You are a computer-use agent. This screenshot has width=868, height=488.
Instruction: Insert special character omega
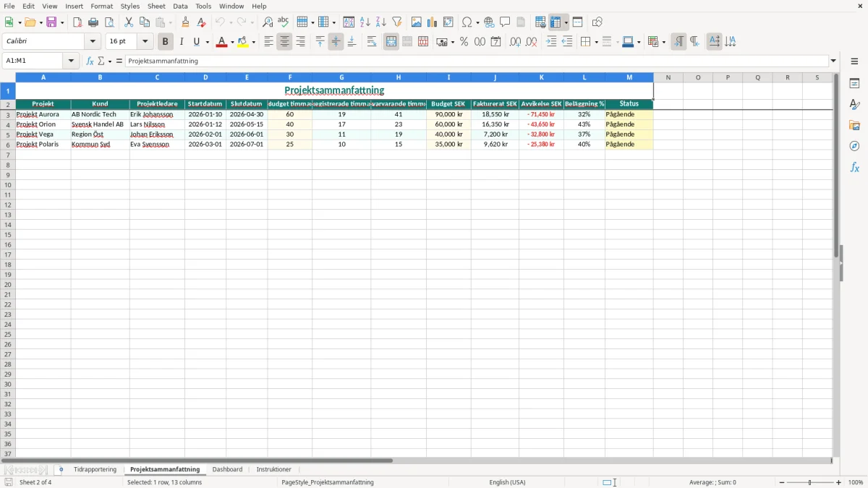click(x=467, y=22)
